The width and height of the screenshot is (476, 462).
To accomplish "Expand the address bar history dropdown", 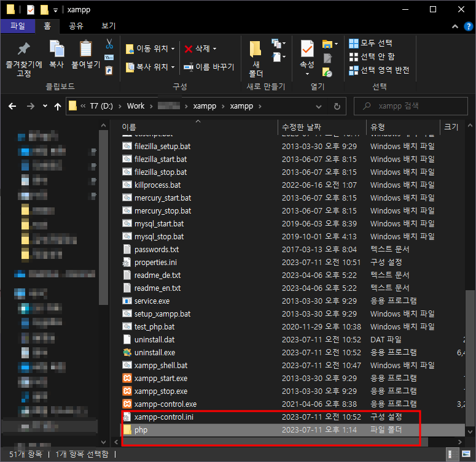I will pos(318,107).
